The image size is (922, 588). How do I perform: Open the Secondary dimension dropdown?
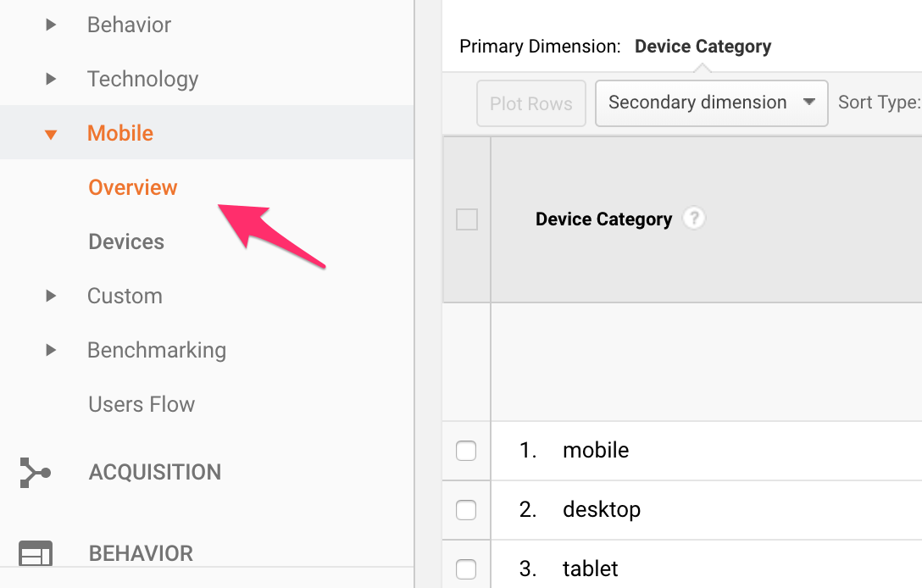tap(711, 103)
